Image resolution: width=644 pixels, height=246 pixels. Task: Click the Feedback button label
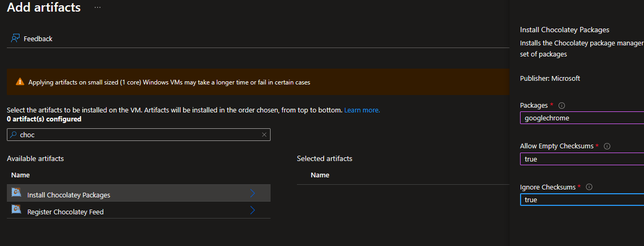pos(38,39)
